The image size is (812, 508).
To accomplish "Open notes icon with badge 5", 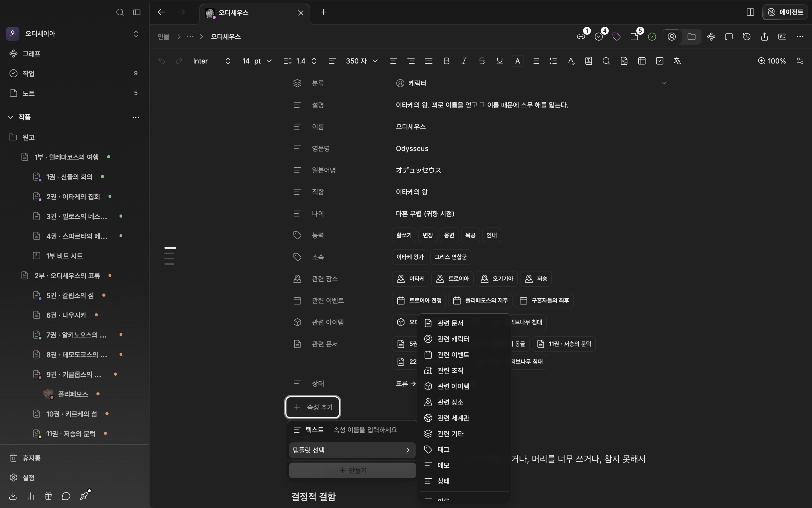I will tap(634, 37).
